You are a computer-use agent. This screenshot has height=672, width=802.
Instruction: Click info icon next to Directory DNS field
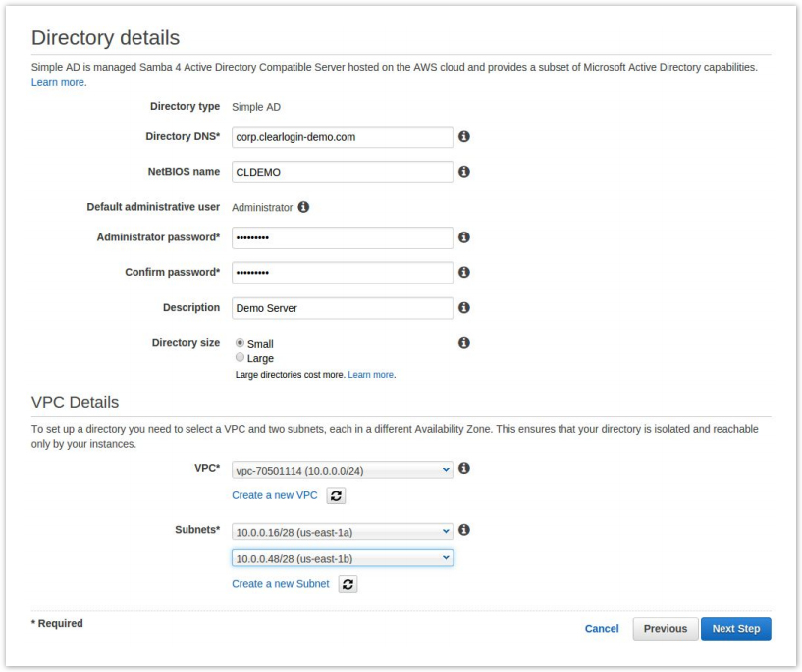464,137
